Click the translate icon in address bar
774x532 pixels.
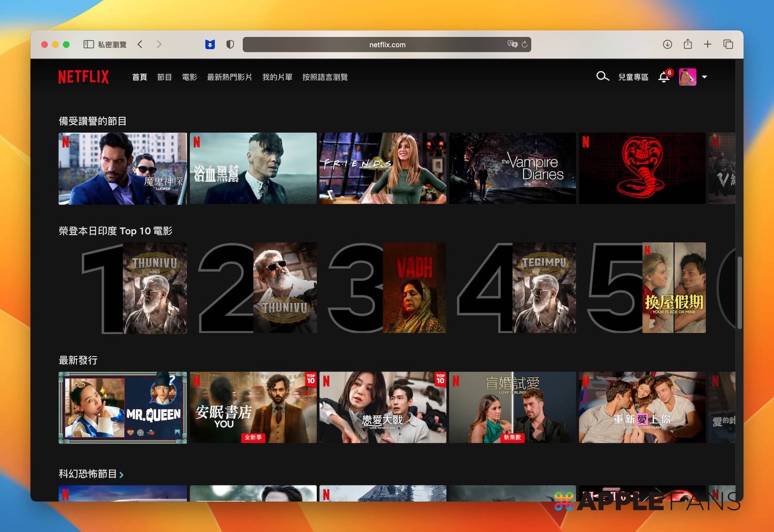pyautogui.click(x=512, y=44)
